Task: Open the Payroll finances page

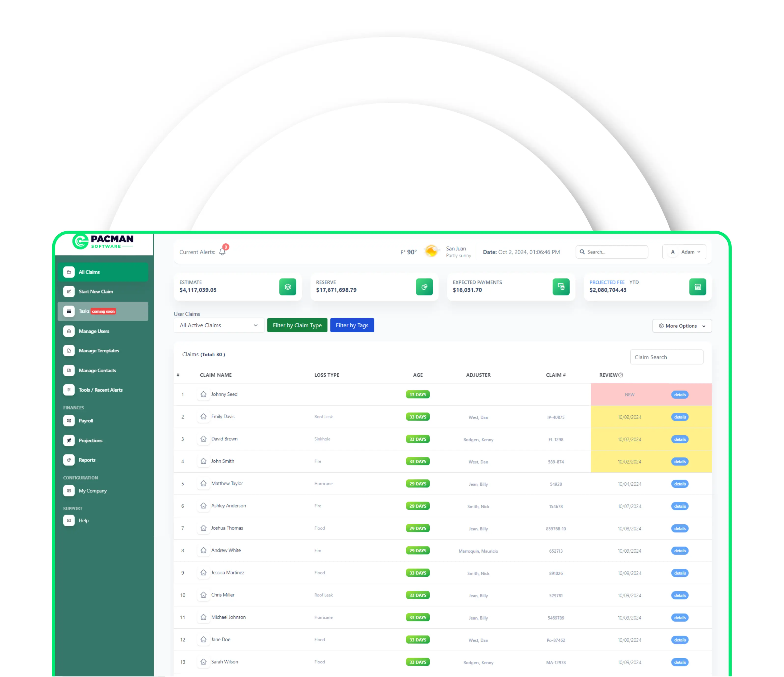Action: 86,421
